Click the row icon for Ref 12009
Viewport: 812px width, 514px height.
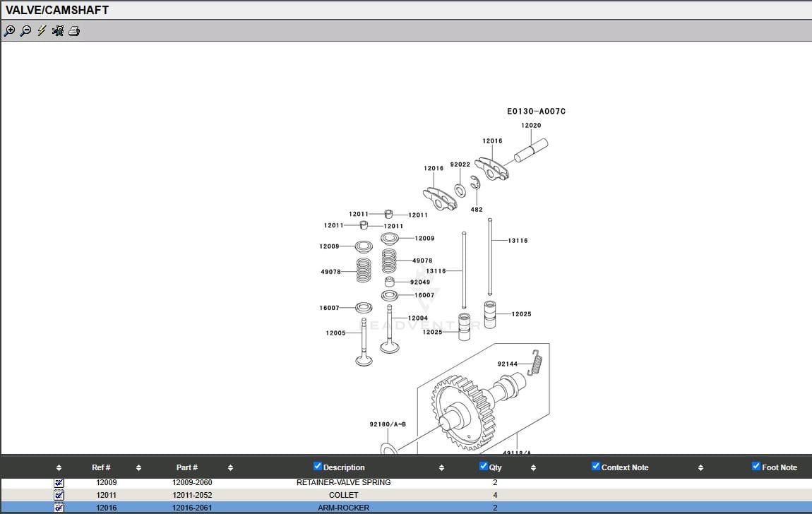point(59,483)
